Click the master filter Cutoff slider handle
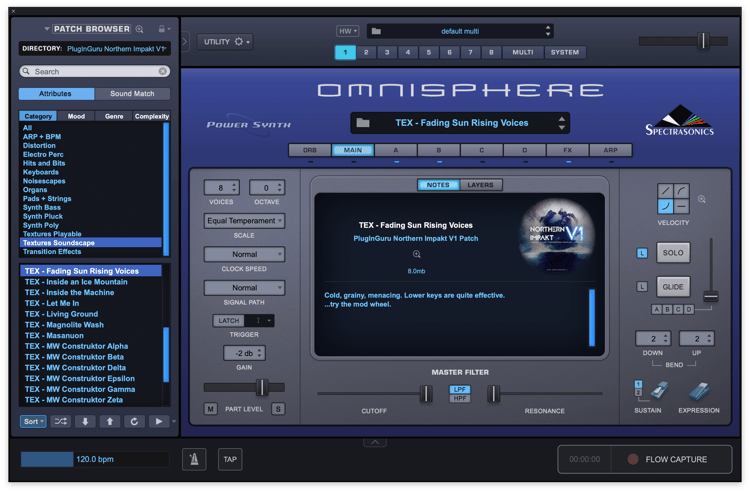750x492 pixels. 425,394
